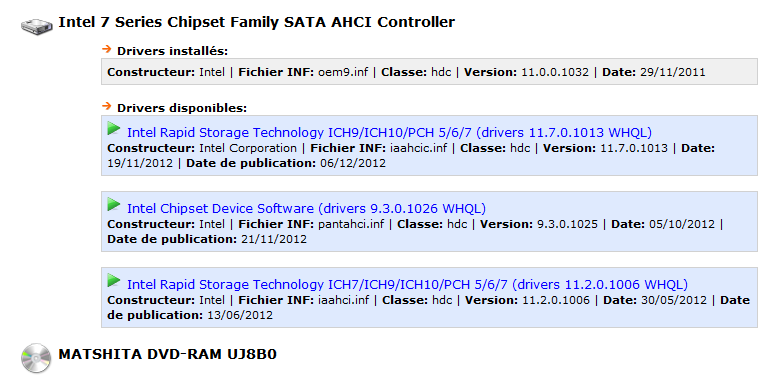Click the iaahcic.inf file name text

click(418, 148)
